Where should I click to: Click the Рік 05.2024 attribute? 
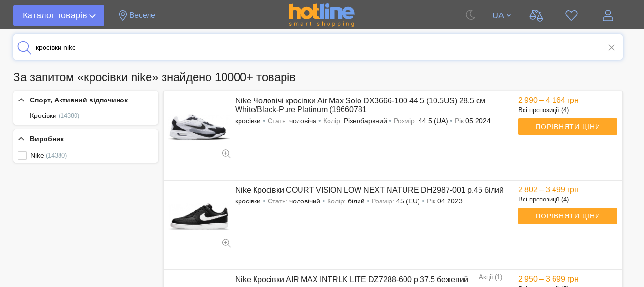tap(473, 121)
